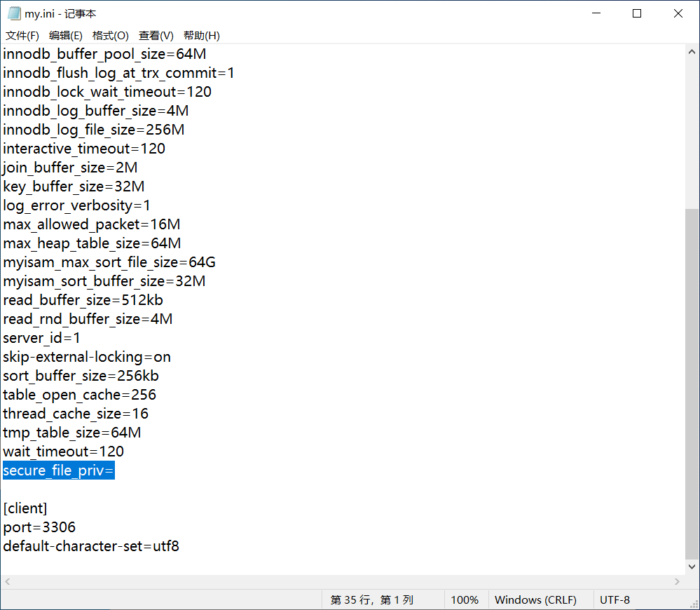The width and height of the screenshot is (700, 610).
Task: Open the 格式(O) menu
Action: (x=111, y=36)
